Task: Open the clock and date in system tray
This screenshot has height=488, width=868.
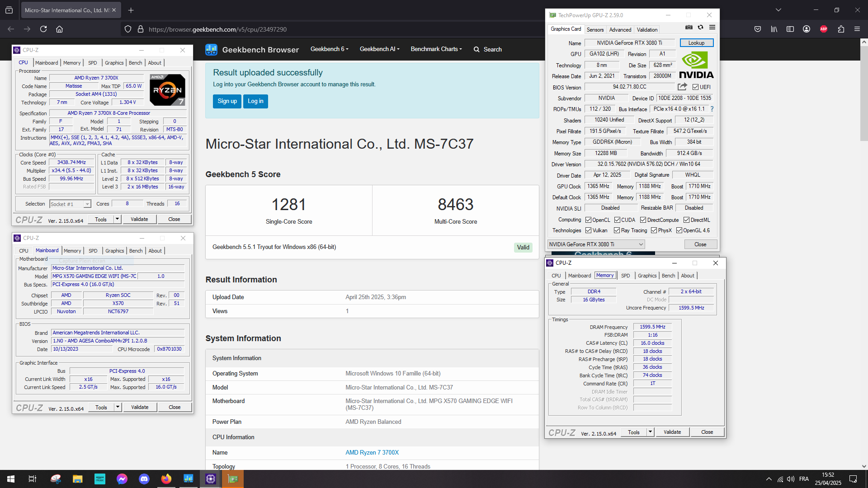Action: (828, 479)
